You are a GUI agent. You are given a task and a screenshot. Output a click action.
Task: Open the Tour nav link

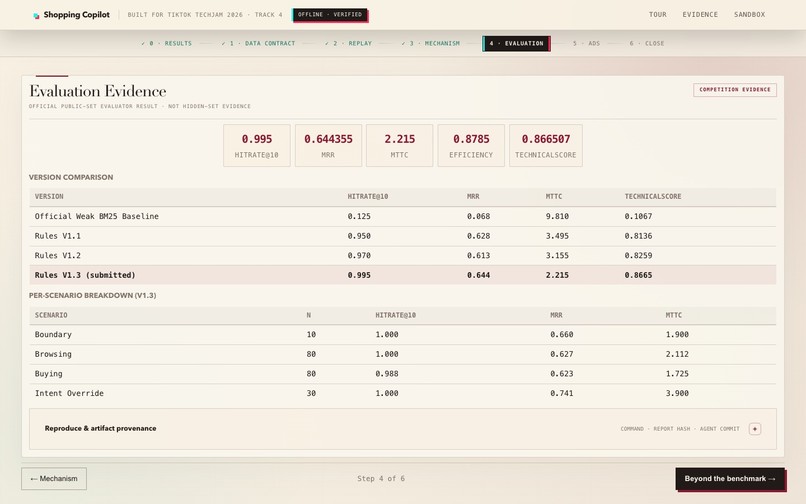(x=657, y=14)
